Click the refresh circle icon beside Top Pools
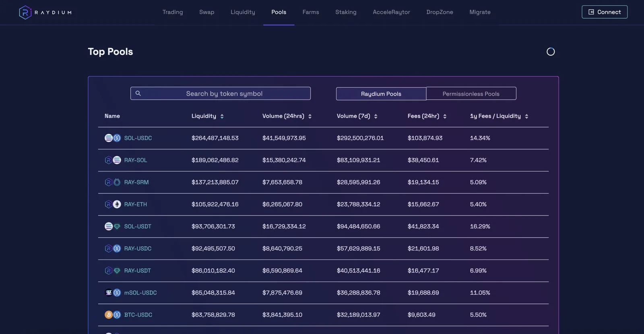The height and width of the screenshot is (334, 644). point(551,52)
